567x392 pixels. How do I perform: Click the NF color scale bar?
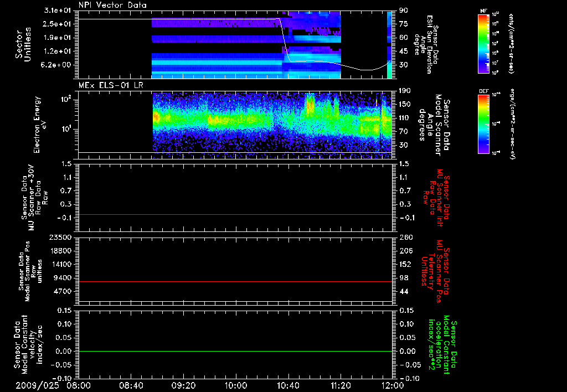coord(484,44)
